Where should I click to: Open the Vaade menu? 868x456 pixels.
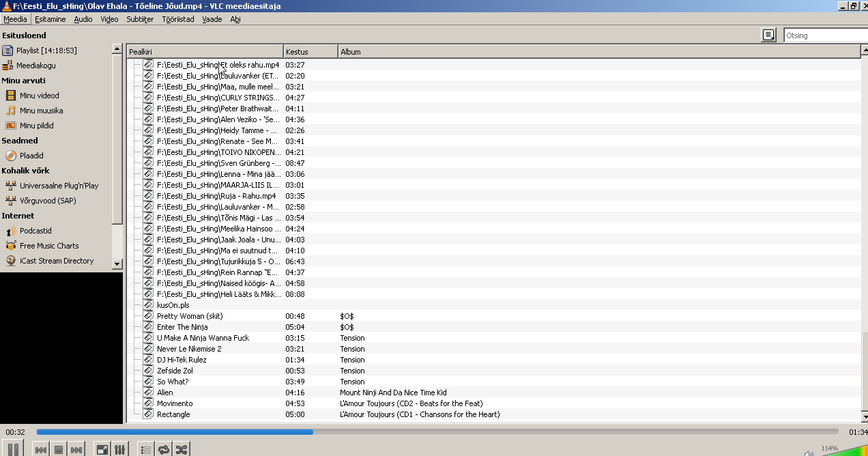pos(212,19)
